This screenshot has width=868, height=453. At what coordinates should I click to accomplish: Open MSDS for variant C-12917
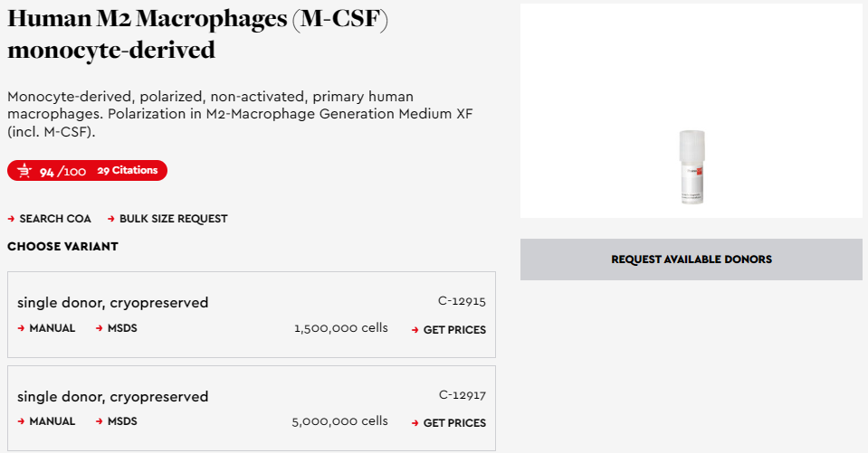(x=122, y=421)
